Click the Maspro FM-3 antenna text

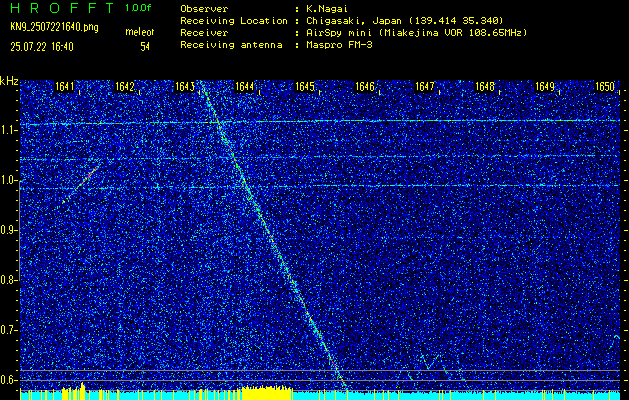pyautogui.click(x=339, y=45)
